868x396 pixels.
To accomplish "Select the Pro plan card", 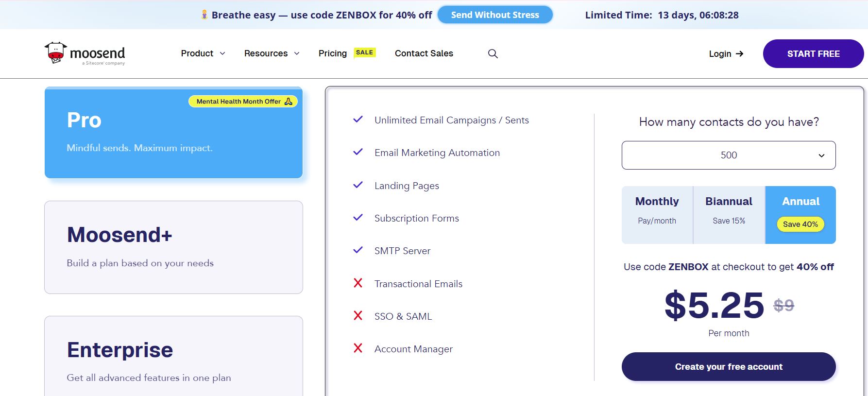I will tap(173, 133).
